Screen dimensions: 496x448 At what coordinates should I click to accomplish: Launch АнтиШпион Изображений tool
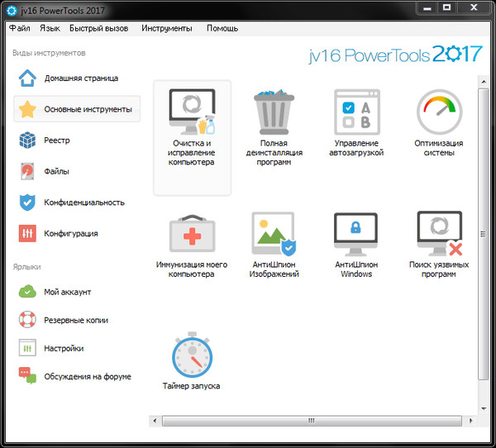pyautogui.click(x=274, y=235)
